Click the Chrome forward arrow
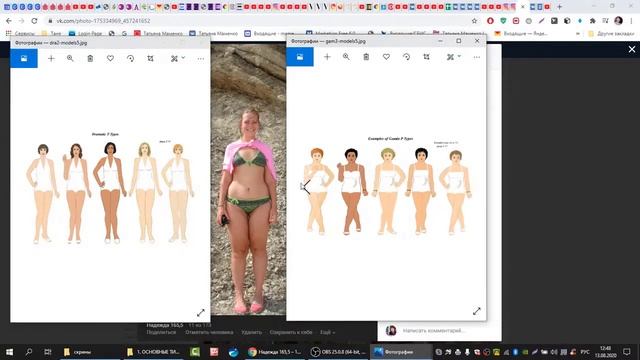Viewport: 640px width, 360px height. click(x=22, y=20)
